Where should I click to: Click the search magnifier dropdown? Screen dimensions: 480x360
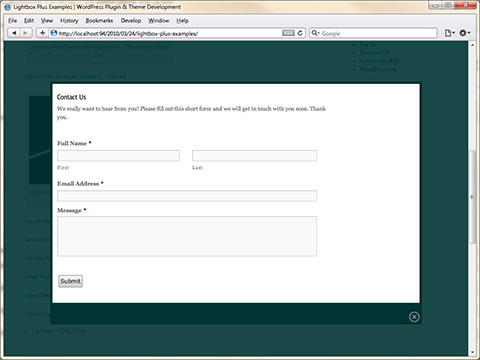pyautogui.click(x=315, y=33)
